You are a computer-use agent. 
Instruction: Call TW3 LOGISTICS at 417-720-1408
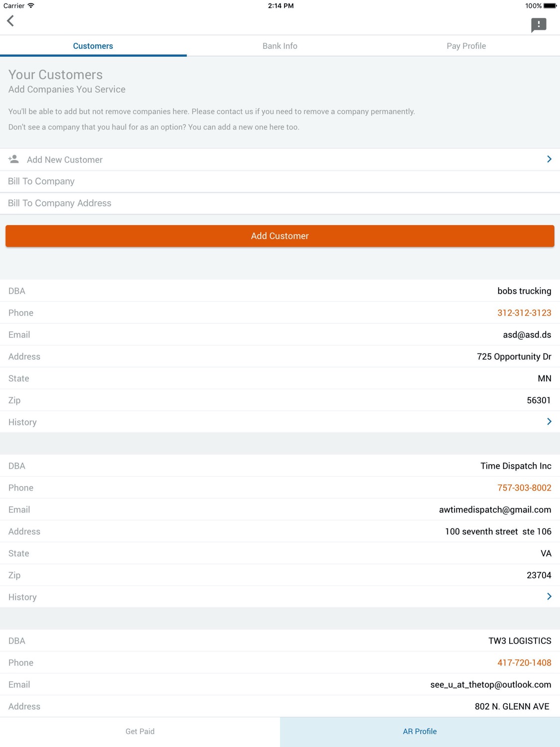coord(524,662)
